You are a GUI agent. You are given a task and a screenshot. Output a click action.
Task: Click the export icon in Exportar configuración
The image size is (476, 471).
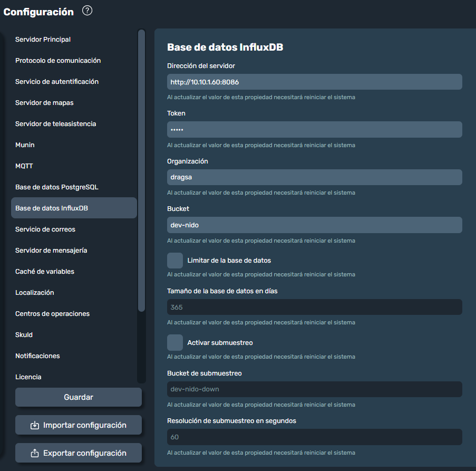click(35, 453)
